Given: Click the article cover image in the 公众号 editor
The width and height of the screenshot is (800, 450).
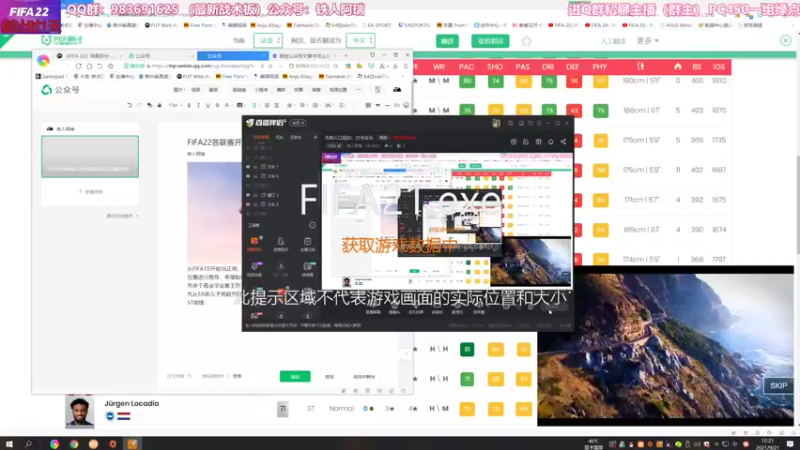Looking at the screenshot, I should pos(214,212).
